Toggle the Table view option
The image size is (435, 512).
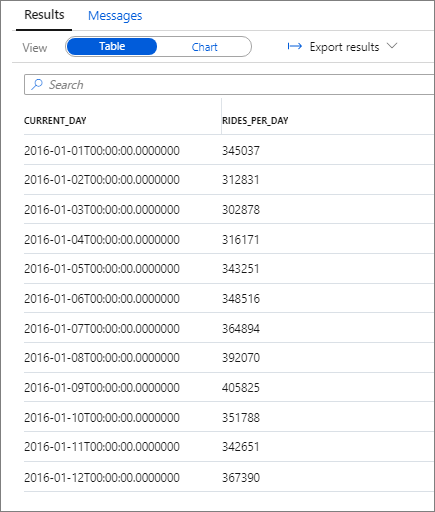[x=112, y=46]
